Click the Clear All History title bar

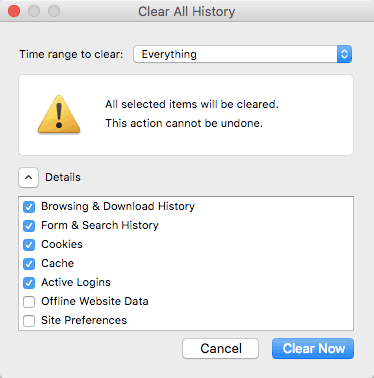pos(187,11)
